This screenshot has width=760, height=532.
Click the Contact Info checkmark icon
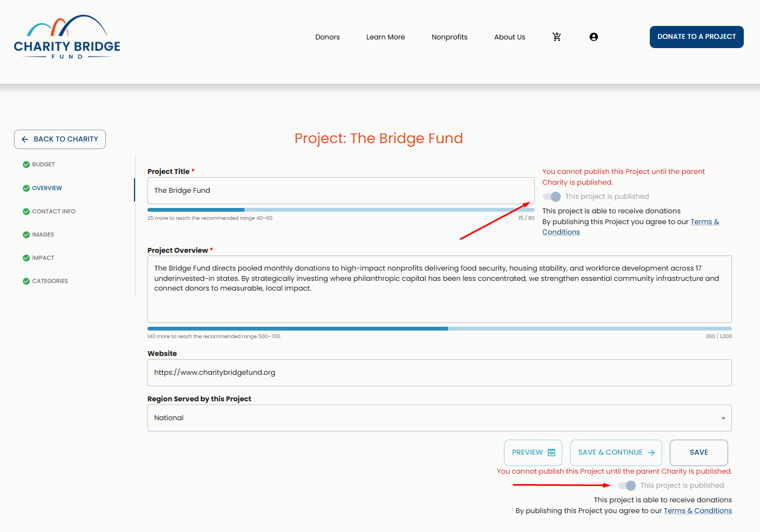(x=26, y=212)
